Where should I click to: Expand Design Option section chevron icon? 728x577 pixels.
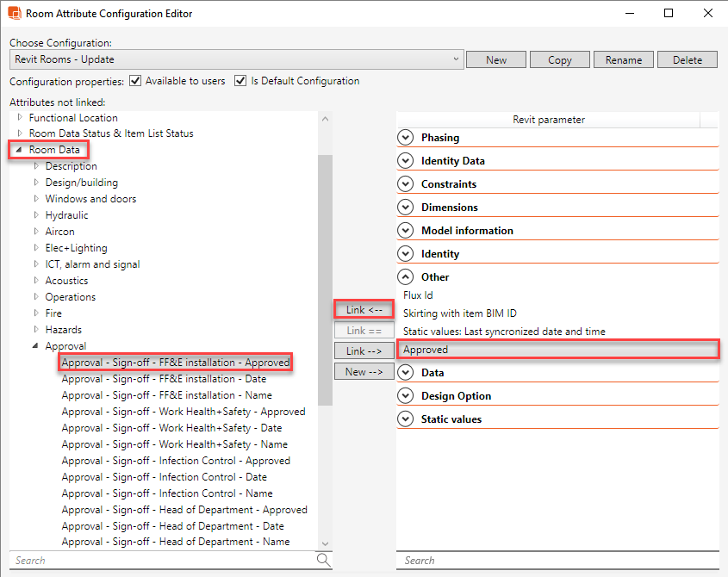coord(405,395)
